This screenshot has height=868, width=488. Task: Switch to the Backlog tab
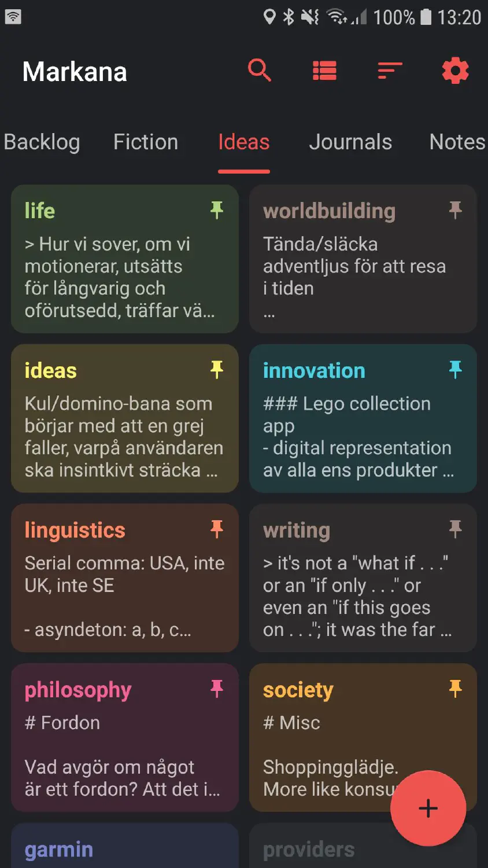click(x=42, y=142)
